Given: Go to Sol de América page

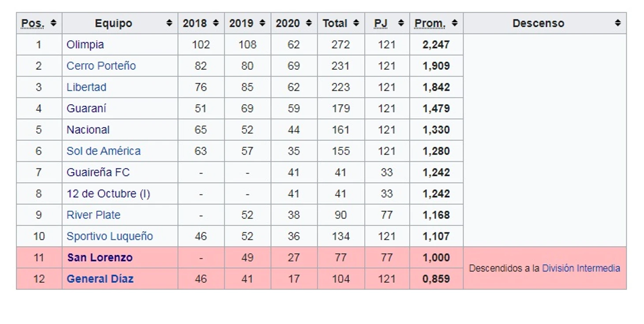Looking at the screenshot, I should [103, 151].
